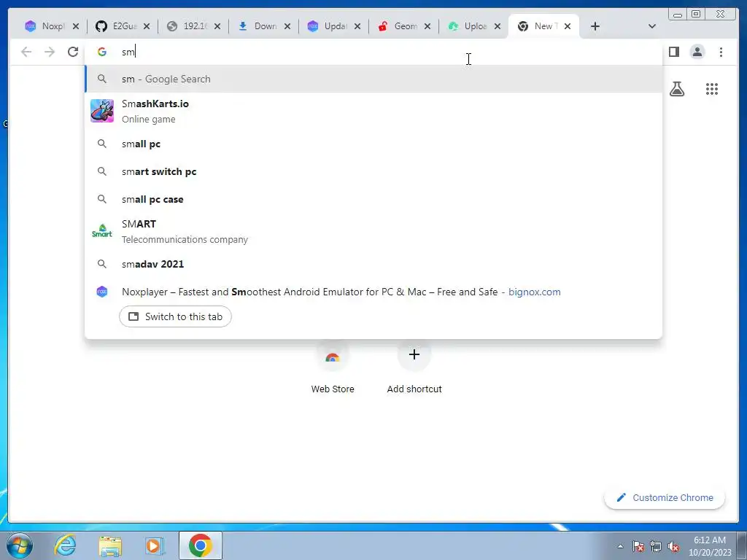The width and height of the screenshot is (747, 560).
Task: Launch Internet Explorer from taskbar
Action: pyautogui.click(x=65, y=545)
